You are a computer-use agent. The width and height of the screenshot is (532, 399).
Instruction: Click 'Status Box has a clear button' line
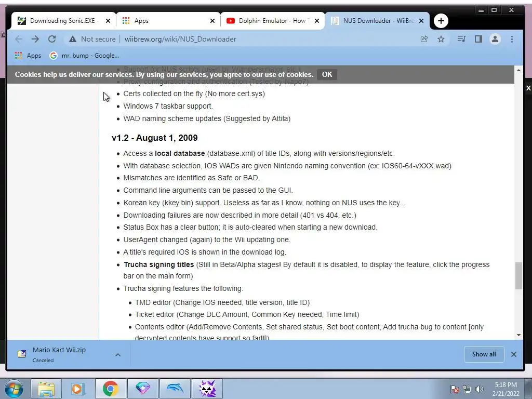[250, 228]
